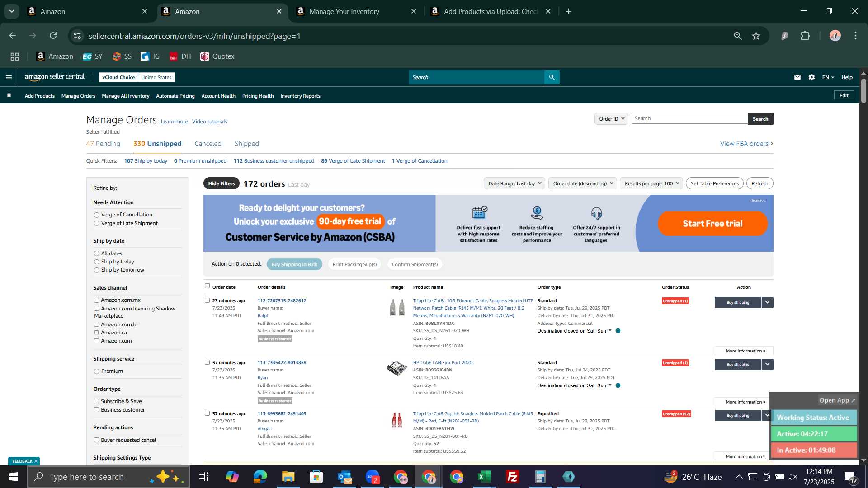
Task: Open the HP LAN Flex Port product thumbnail
Action: pos(396,369)
